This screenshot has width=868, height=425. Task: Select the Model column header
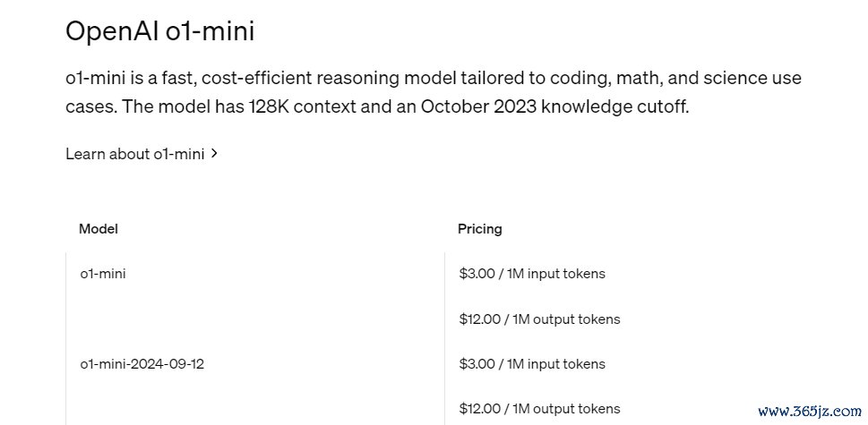tap(99, 229)
